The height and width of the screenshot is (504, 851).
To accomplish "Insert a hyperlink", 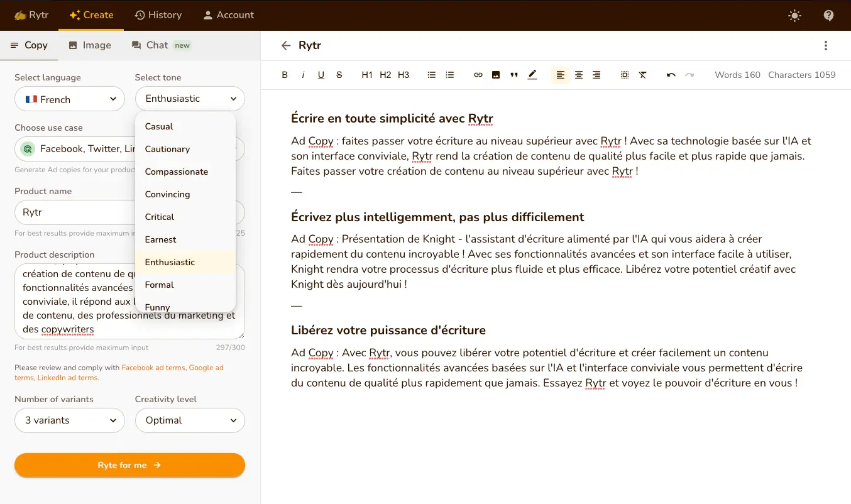I will [478, 75].
